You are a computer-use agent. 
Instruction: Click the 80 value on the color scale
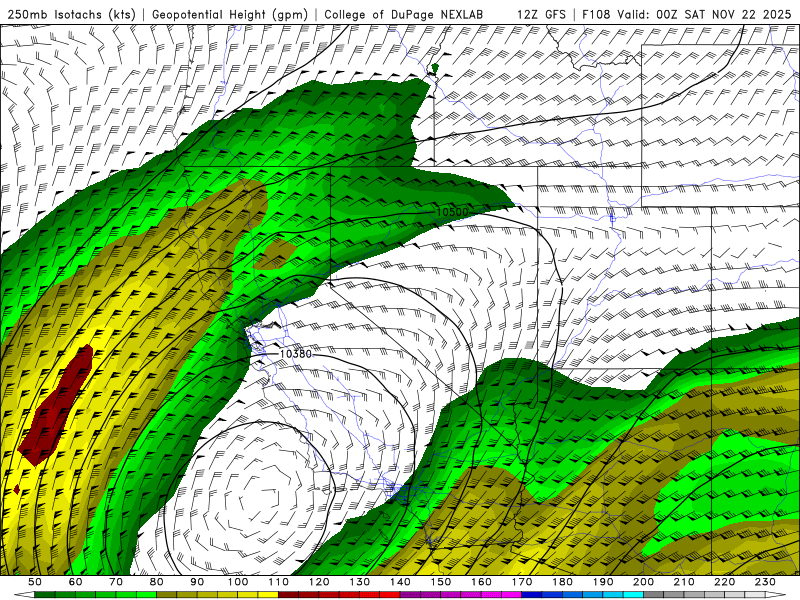click(156, 582)
